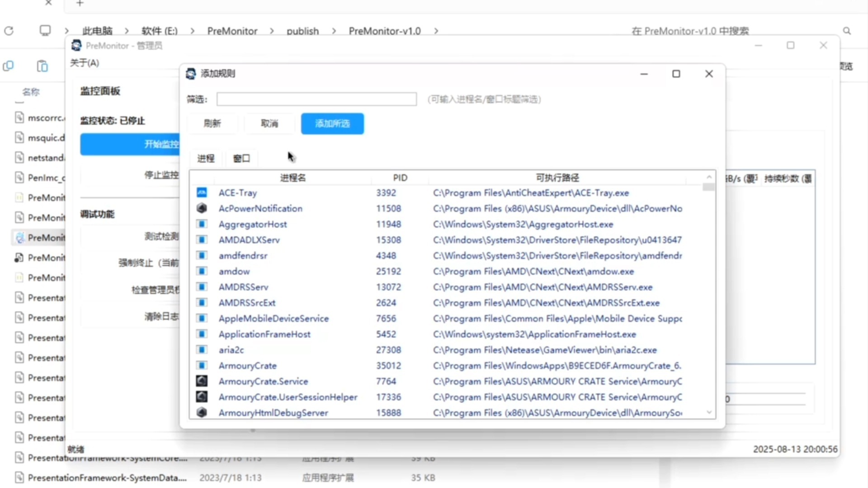Click the Explorer refresh icon
This screenshot has height=488, width=868.
[x=9, y=31]
